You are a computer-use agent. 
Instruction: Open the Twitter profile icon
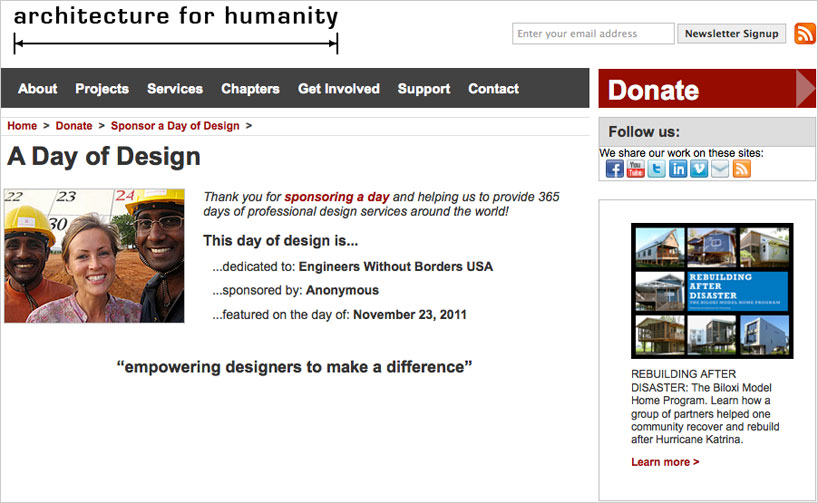tap(656, 169)
